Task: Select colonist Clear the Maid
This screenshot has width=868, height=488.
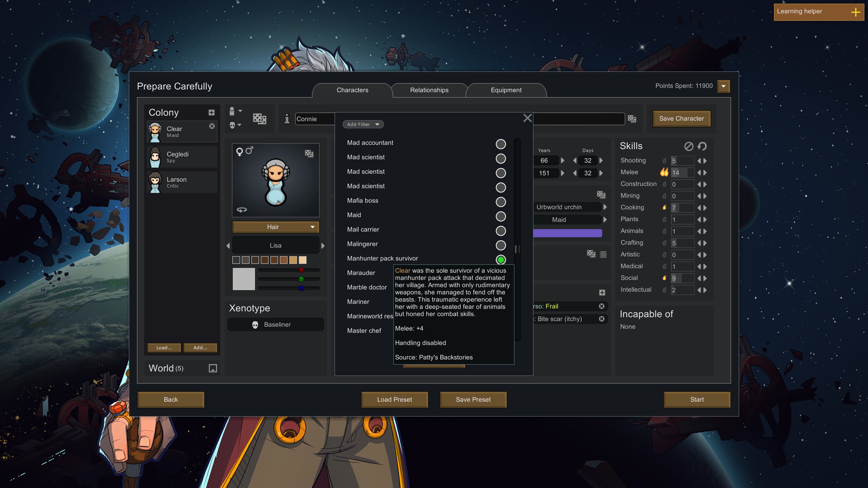Action: coord(182,132)
